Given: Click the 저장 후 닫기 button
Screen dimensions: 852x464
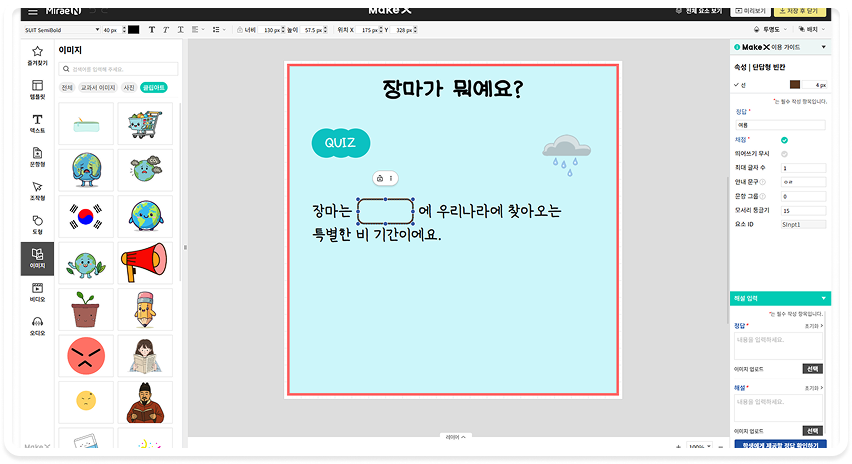Looking at the screenshot, I should [x=801, y=10].
